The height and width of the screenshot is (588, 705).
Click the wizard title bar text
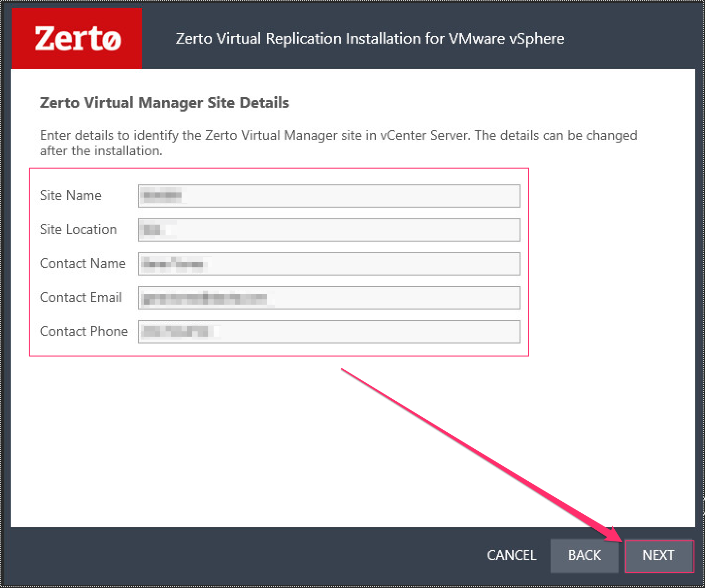click(x=369, y=38)
